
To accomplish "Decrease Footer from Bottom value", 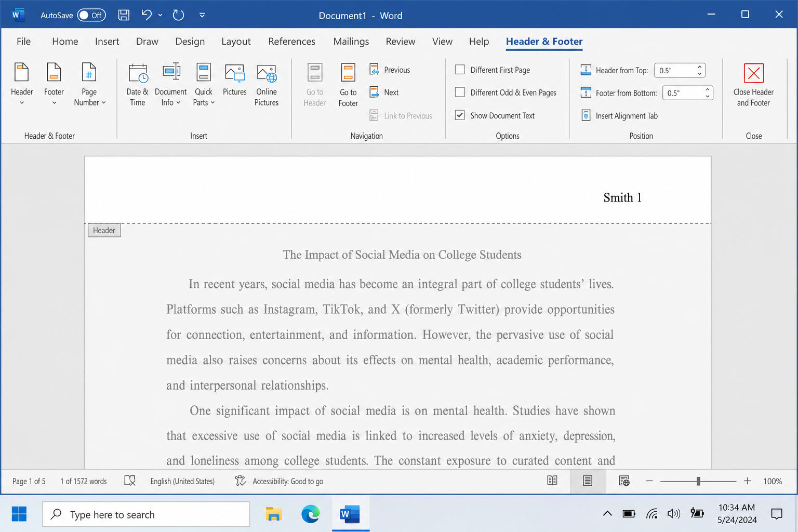I will 708,96.
